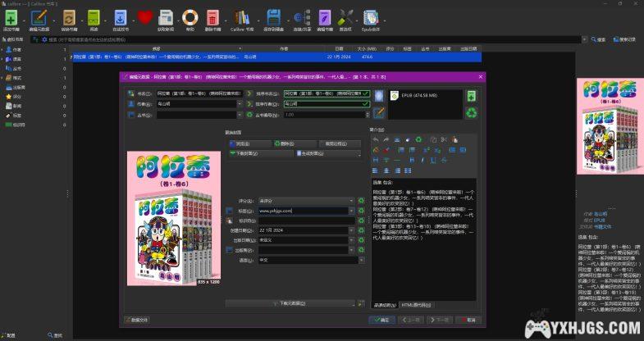
Task: Click the italic icon in comments editor
Action: coord(422,160)
